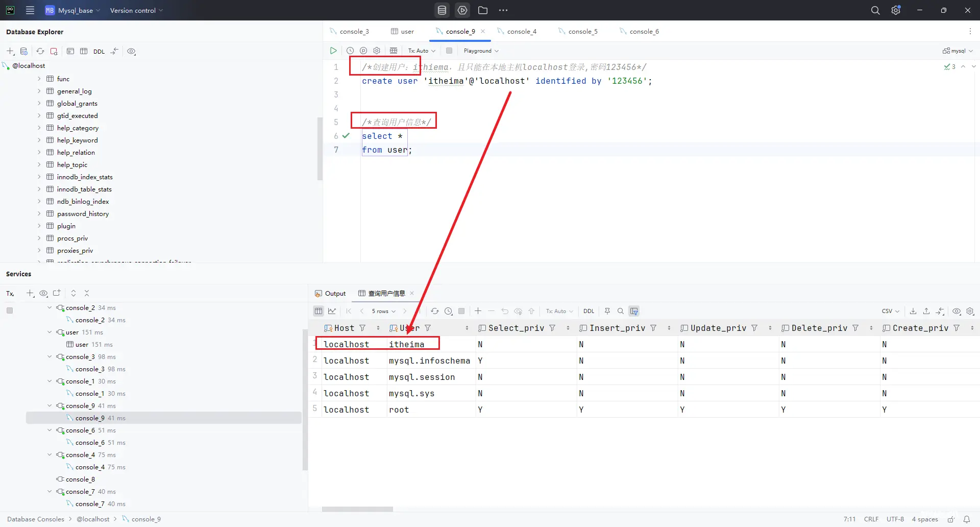Click the DDL button in Database Explorer toolbar
The width and height of the screenshot is (980, 527).
coord(99,52)
